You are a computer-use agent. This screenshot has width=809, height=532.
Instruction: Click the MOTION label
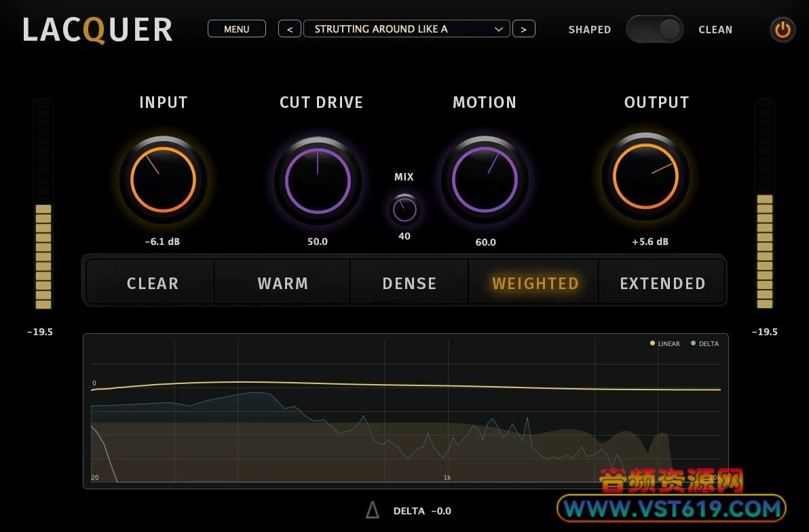(485, 102)
